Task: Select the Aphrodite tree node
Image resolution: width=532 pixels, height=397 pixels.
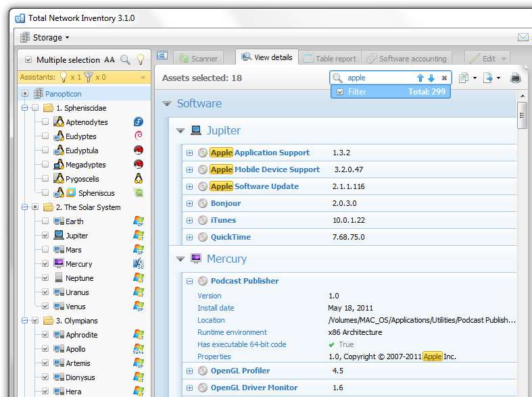Action: (81, 335)
